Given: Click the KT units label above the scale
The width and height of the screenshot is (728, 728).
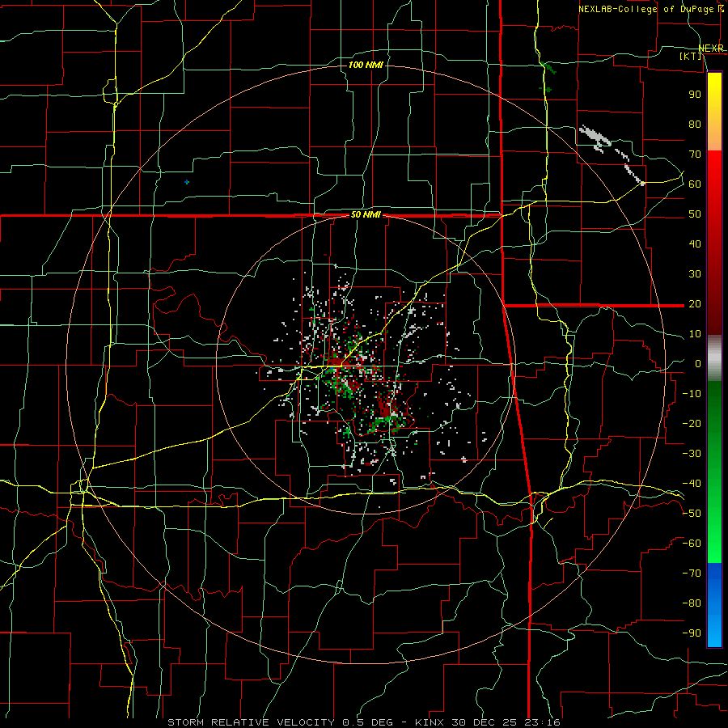Looking at the screenshot, I should pos(691,56).
